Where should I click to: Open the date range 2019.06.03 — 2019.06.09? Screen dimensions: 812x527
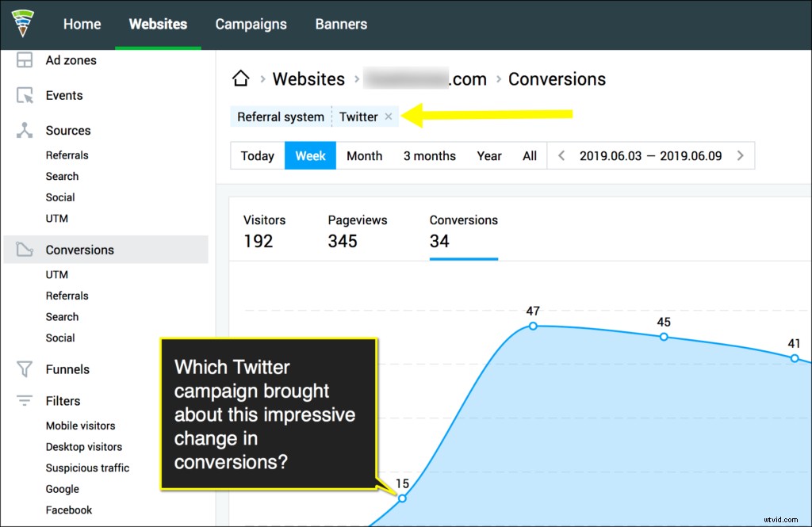pos(652,155)
